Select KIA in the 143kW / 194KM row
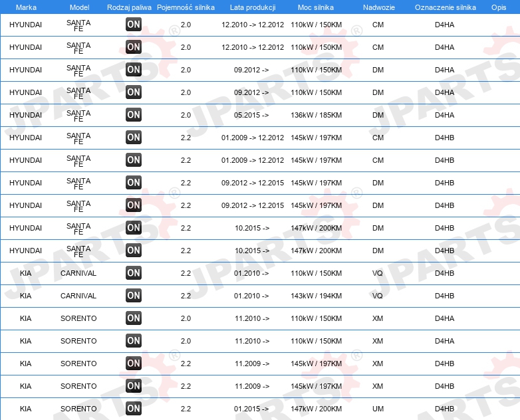Image resolution: width=520 pixels, height=420 pixels. 25,296
